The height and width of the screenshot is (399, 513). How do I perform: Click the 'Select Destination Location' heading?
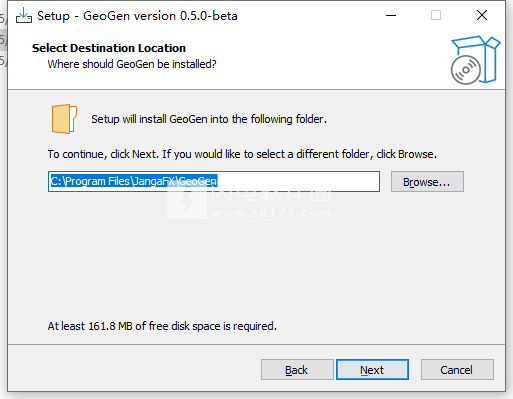[x=109, y=48]
